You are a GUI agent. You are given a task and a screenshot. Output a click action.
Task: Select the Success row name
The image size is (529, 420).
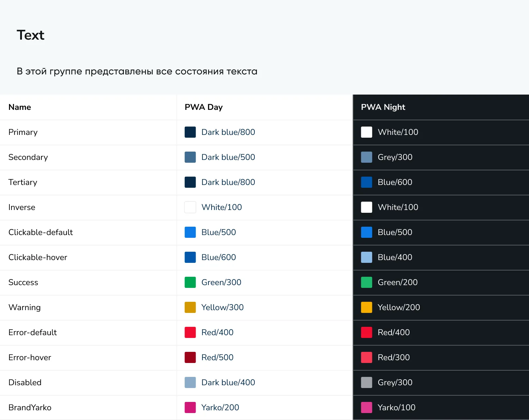[23, 282]
